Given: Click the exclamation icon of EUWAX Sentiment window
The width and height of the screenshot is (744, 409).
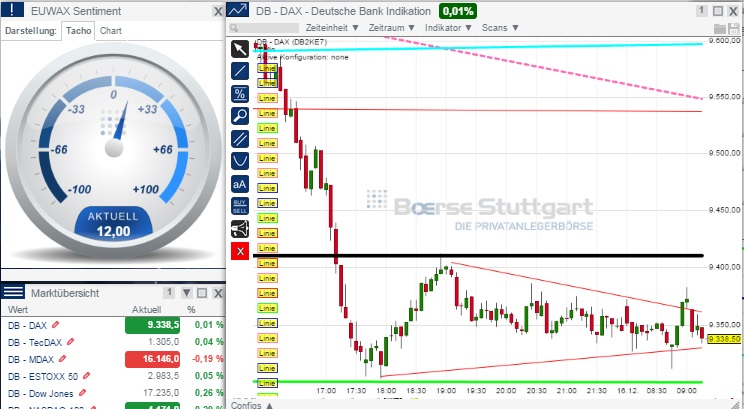Looking at the screenshot, I should tap(12, 9).
